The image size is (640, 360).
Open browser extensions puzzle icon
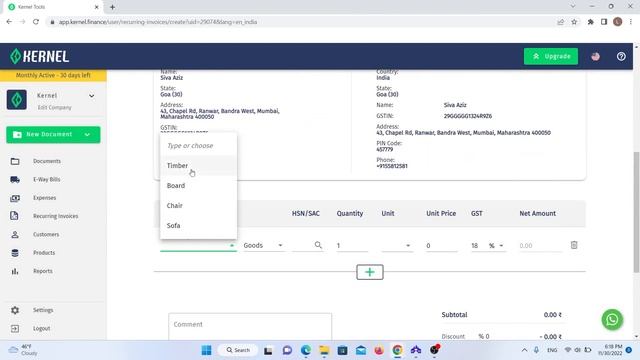pos(591,22)
